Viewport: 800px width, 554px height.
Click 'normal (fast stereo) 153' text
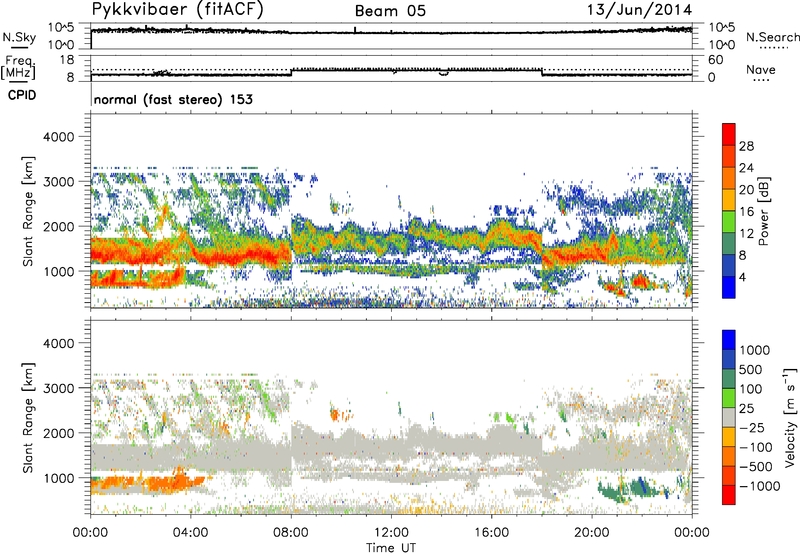(x=173, y=99)
